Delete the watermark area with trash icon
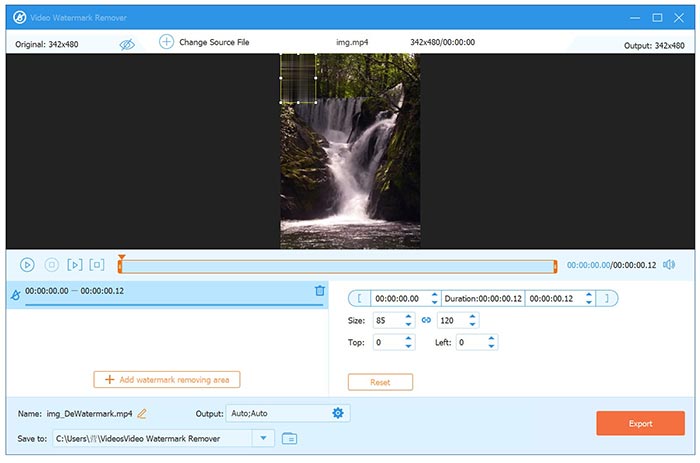The width and height of the screenshot is (700, 463). pyautogui.click(x=320, y=291)
